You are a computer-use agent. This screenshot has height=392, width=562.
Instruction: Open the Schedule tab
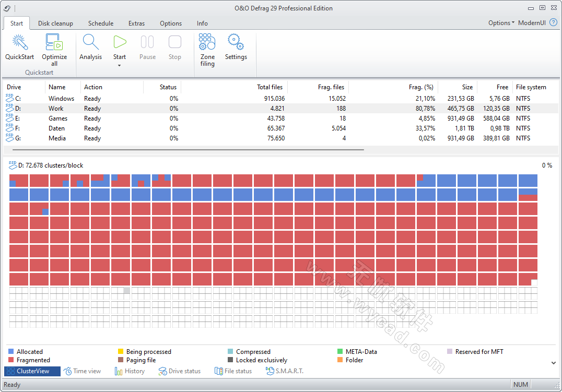(x=100, y=23)
